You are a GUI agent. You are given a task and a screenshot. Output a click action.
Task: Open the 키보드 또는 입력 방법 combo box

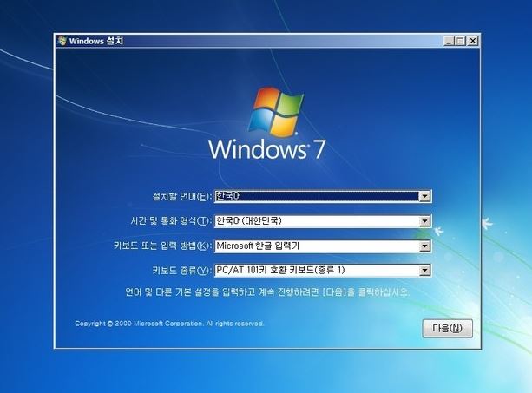(323, 246)
